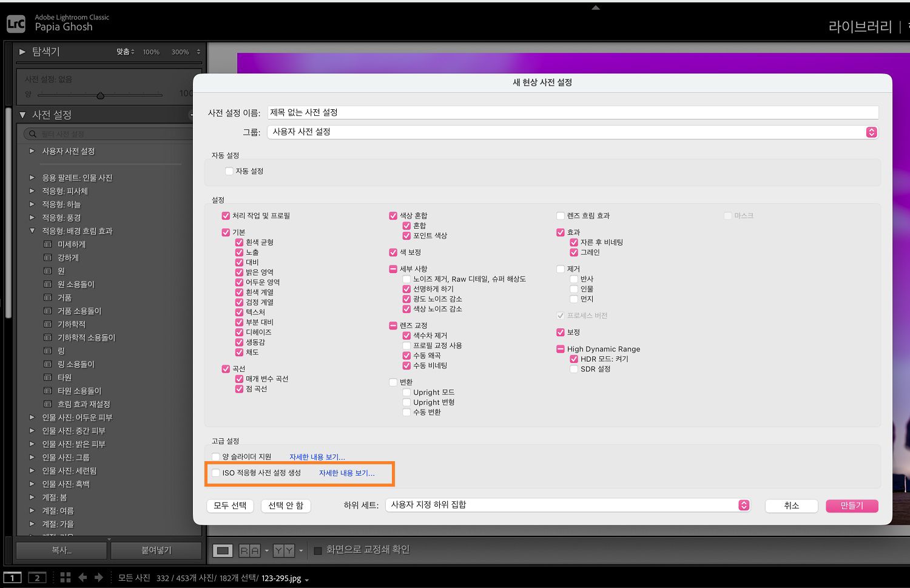Image resolution: width=910 pixels, height=588 pixels.
Task: Open the 그룹 dropdown in the dialog
Action: 573,132
